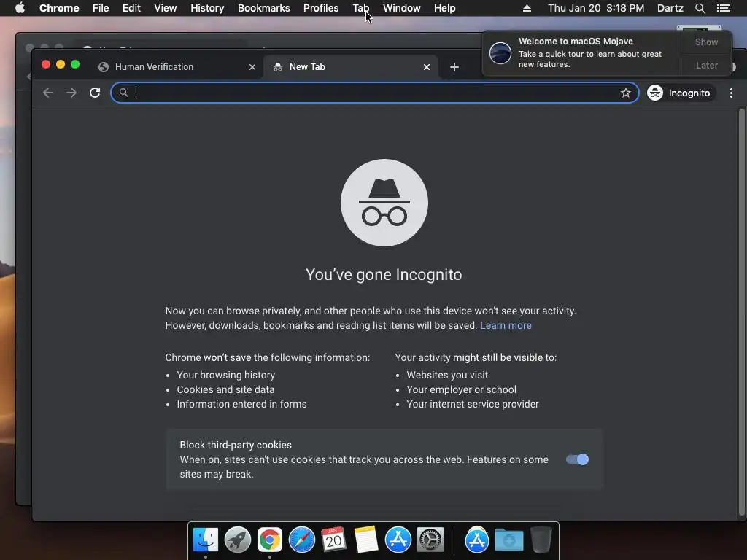This screenshot has width=747, height=560.
Task: Open Spotlight search in the menu bar
Action: [700, 8]
